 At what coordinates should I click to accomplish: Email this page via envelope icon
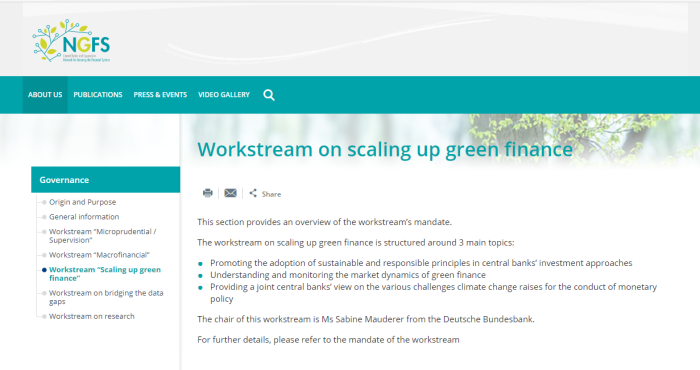[230, 193]
